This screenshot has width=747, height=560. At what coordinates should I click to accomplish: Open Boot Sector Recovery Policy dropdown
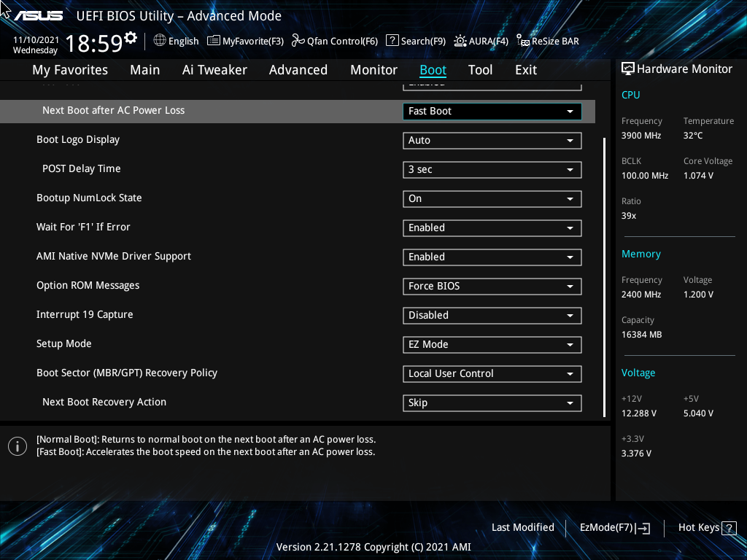pyautogui.click(x=492, y=374)
